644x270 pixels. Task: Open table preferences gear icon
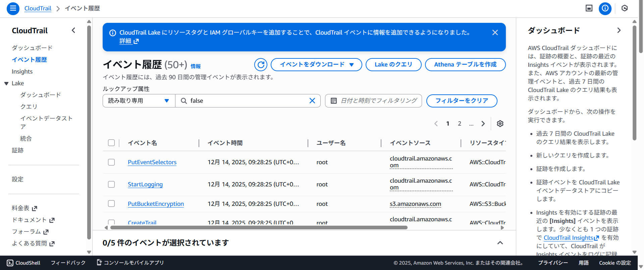click(500, 124)
